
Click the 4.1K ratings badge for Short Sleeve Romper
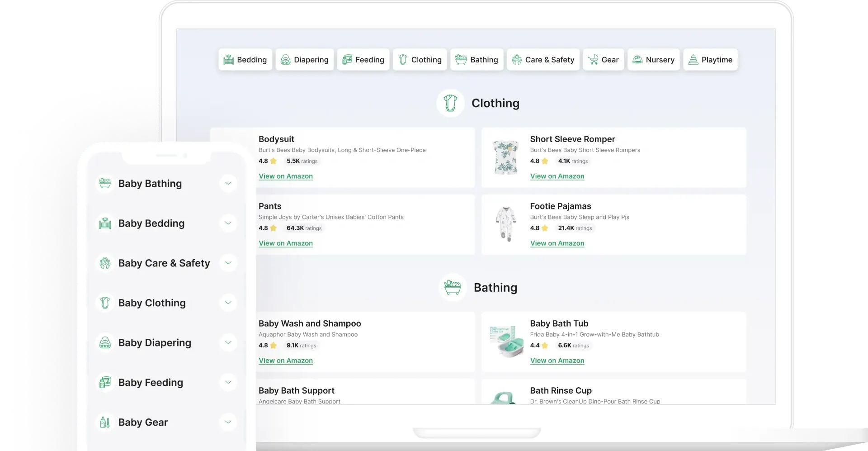(573, 161)
